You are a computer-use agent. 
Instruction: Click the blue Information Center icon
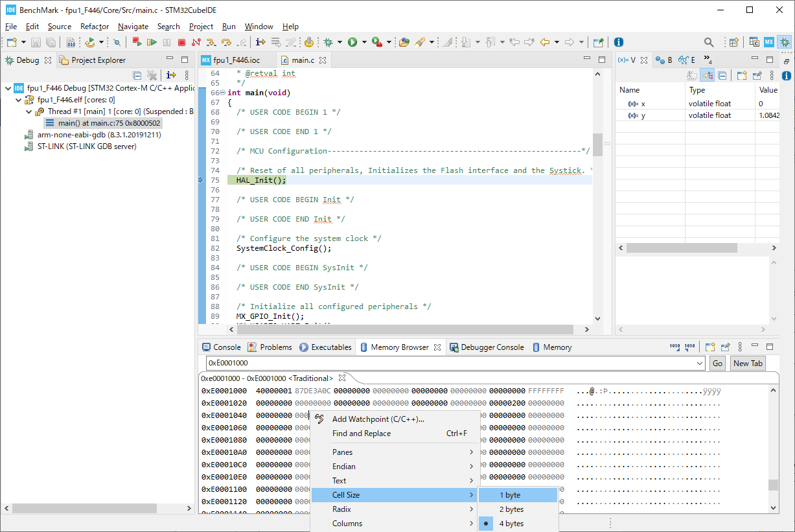coord(619,42)
